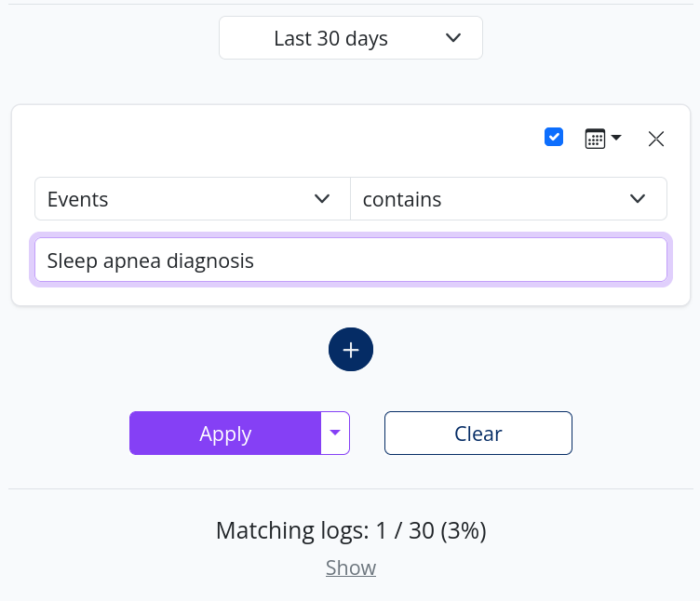Focus the "Sleep apnea diagnosis" text field
This screenshot has height=601, width=700.
[x=351, y=260]
